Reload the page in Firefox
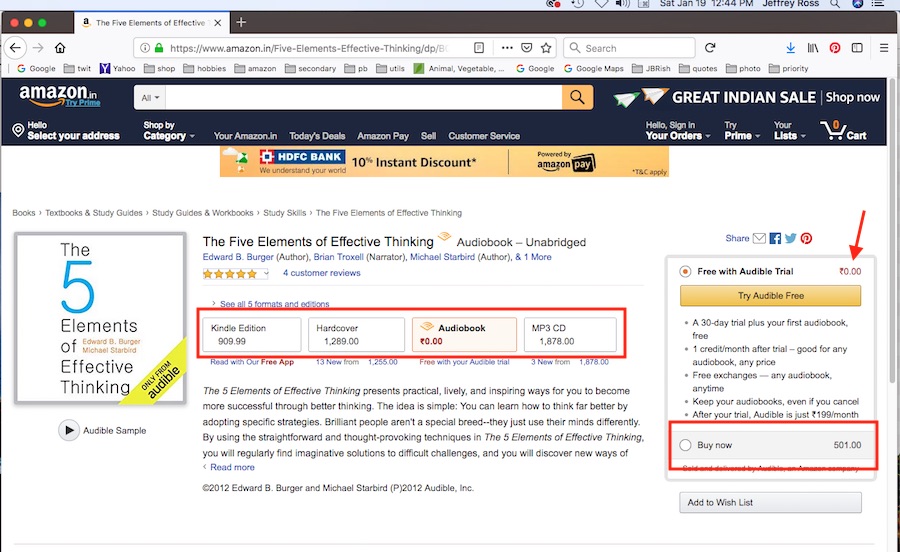Viewport: 900px width, 552px height. click(710, 47)
